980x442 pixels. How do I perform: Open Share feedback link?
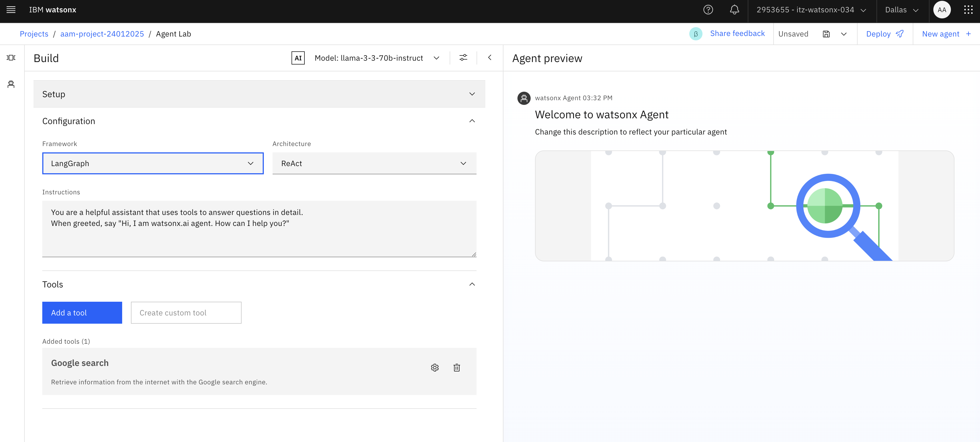pyautogui.click(x=737, y=33)
